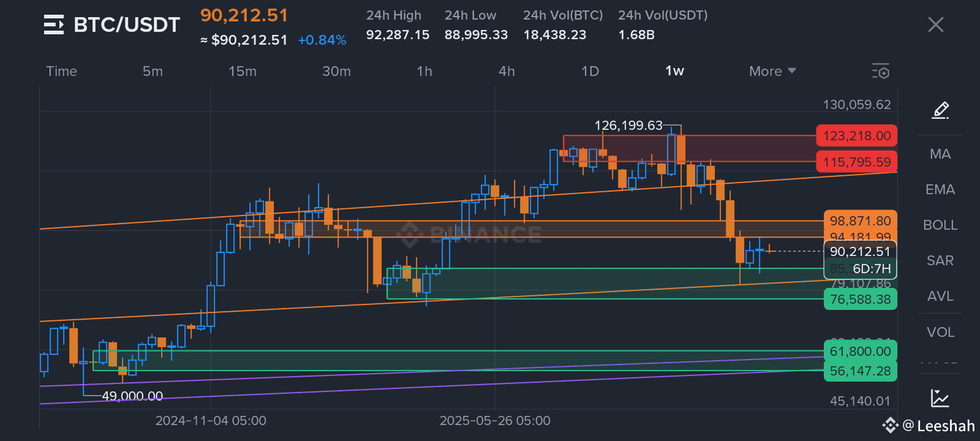Select the 15m interval

point(243,71)
